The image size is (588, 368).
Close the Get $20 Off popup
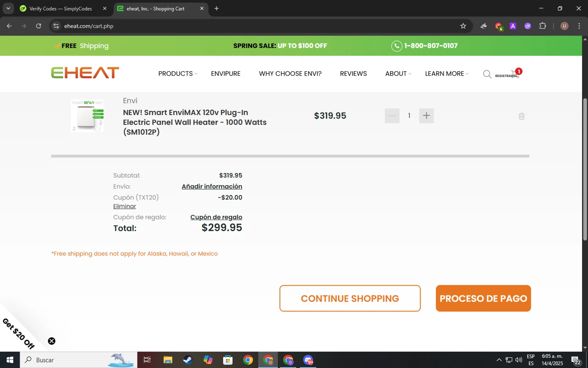click(52, 341)
